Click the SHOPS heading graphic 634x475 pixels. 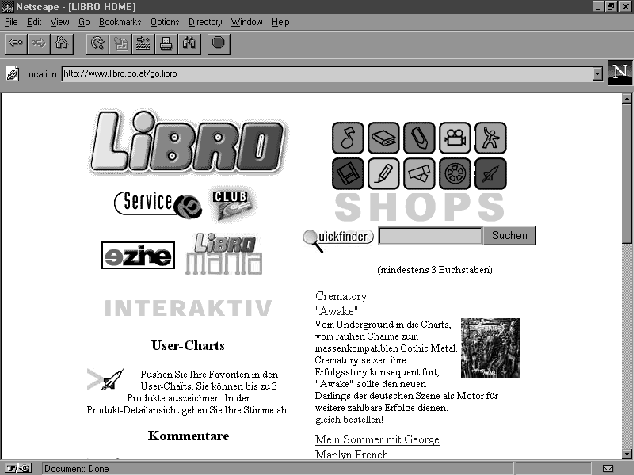[419, 207]
